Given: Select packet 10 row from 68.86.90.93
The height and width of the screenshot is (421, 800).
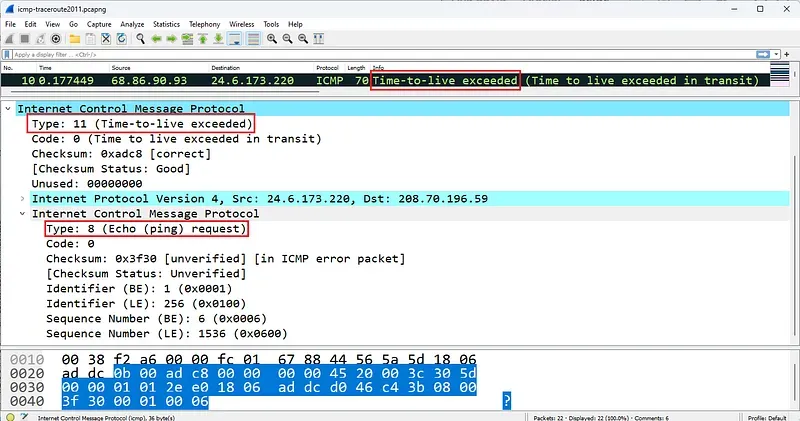Looking at the screenshot, I should 385,80.
